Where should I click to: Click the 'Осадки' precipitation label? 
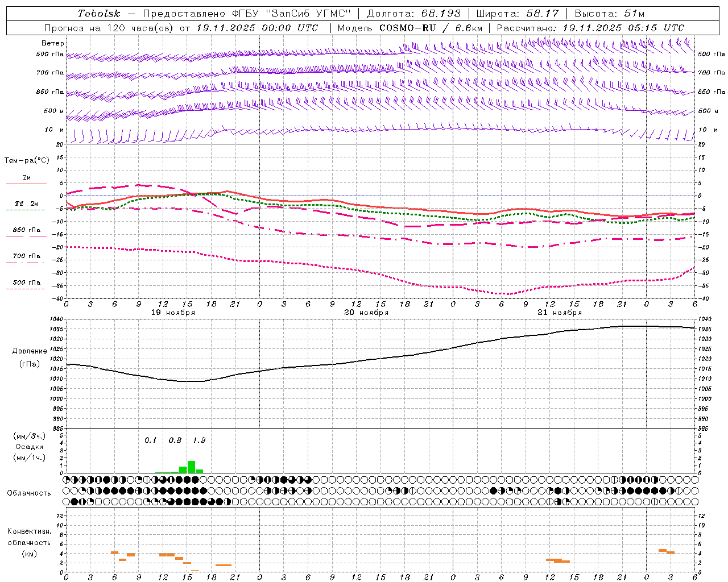coord(29,447)
